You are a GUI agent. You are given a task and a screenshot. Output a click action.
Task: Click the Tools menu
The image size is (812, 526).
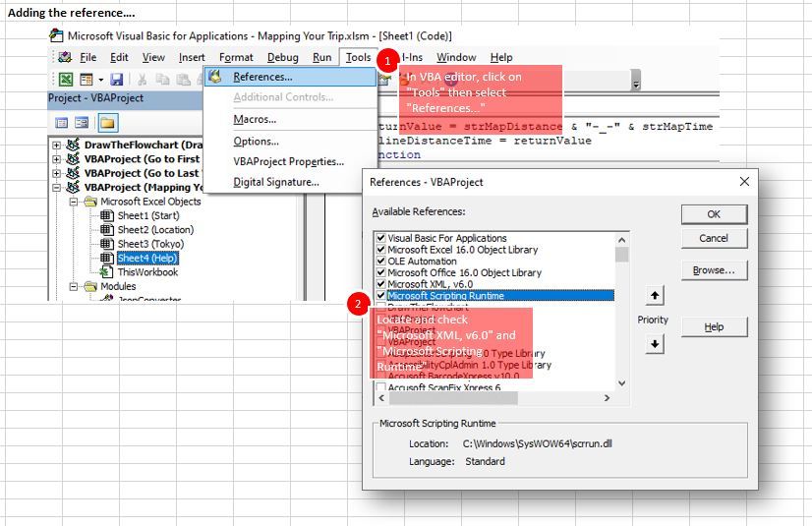coord(359,57)
